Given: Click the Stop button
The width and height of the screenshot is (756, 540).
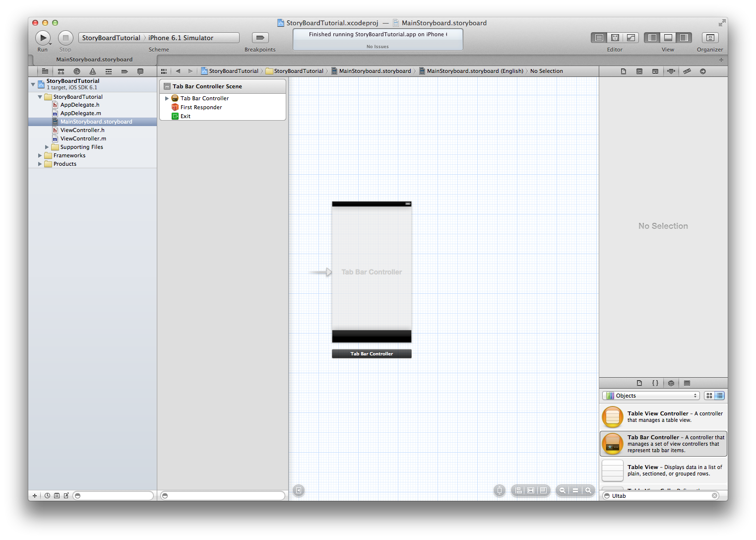Looking at the screenshot, I should tap(65, 38).
